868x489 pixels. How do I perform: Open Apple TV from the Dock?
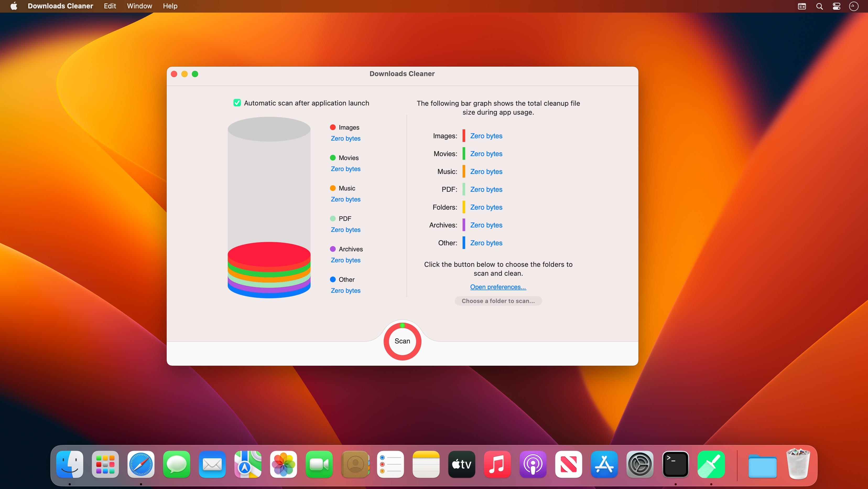(462, 464)
